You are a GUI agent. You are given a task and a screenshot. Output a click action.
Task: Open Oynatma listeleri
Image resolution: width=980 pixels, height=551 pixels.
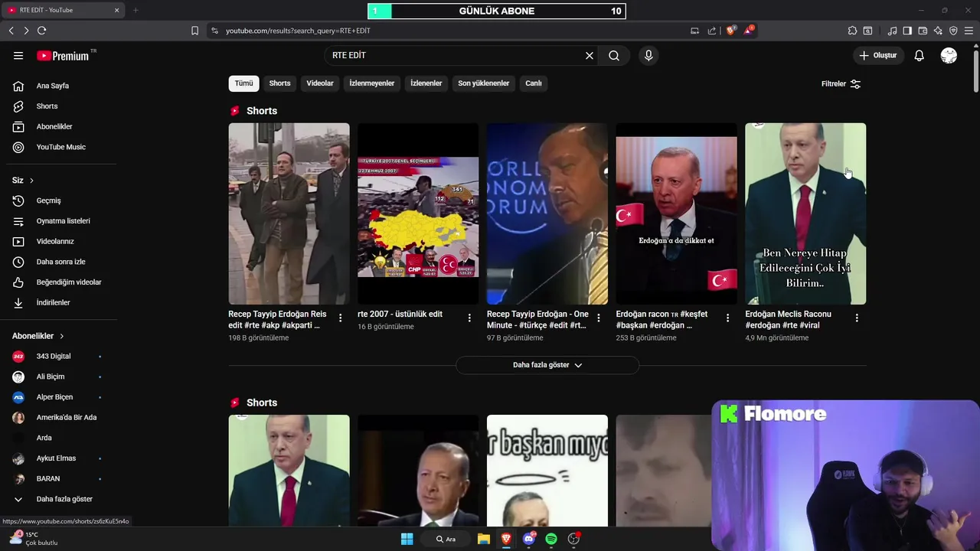61,221
